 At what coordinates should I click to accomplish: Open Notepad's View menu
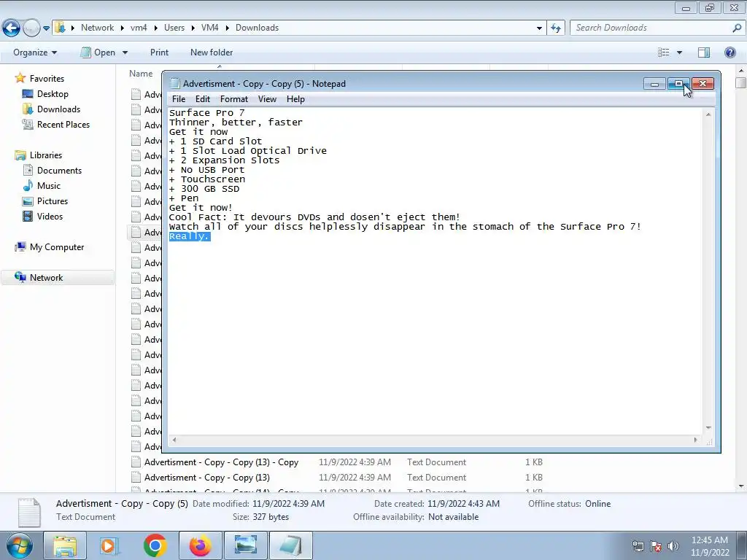267,99
